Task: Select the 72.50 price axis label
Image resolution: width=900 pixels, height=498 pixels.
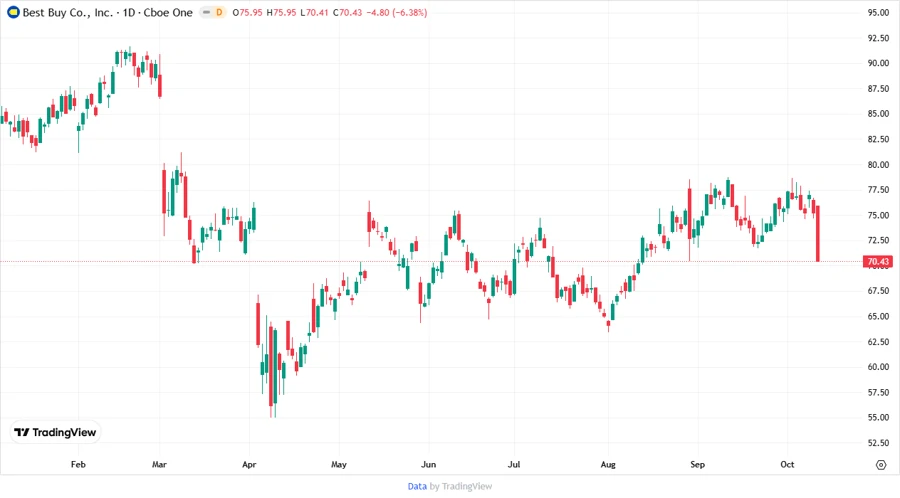Action: click(x=878, y=240)
